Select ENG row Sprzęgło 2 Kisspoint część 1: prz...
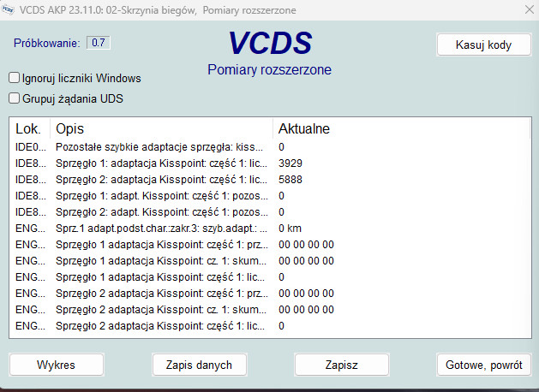Image resolution: width=539 pixels, height=392 pixels. pyautogui.click(x=270, y=293)
